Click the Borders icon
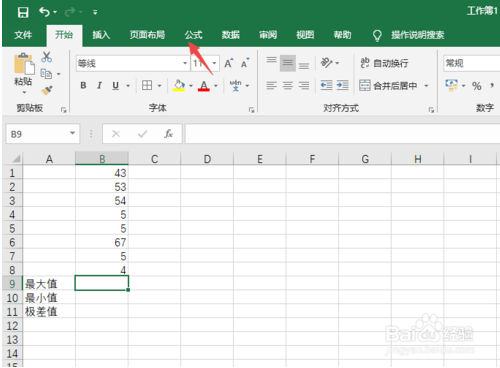The width and height of the screenshot is (500, 368). 147,86
